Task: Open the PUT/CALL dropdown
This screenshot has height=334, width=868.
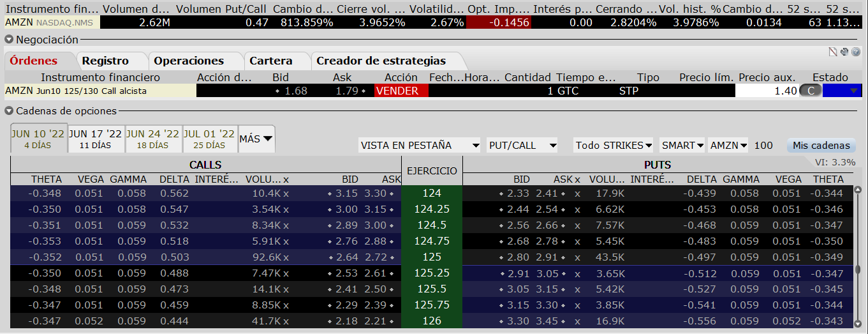Action: coord(522,146)
